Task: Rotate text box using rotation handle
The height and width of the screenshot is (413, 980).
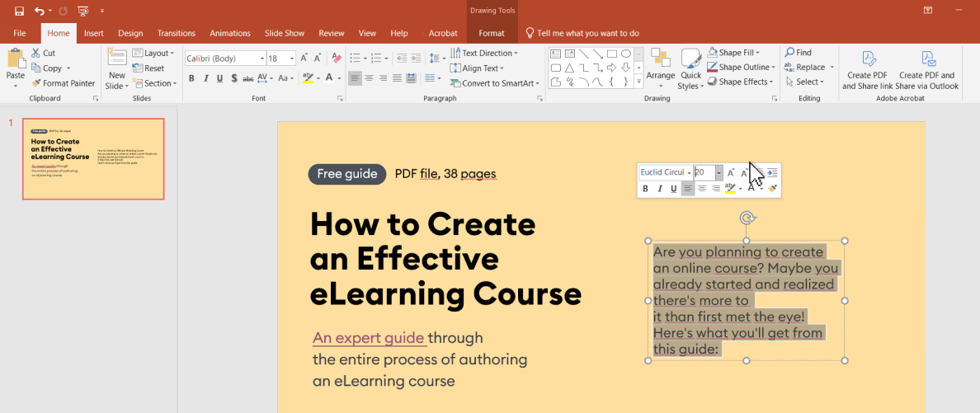Action: 747,218
